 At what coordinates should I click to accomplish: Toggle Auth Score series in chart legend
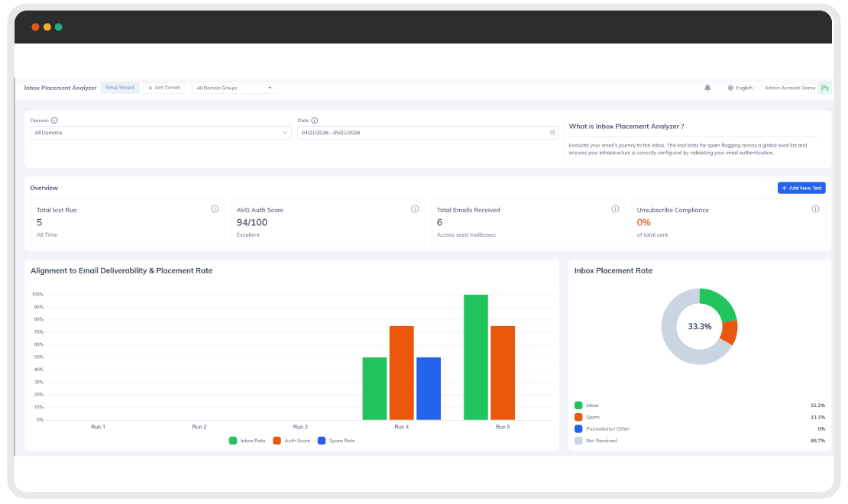click(x=292, y=441)
